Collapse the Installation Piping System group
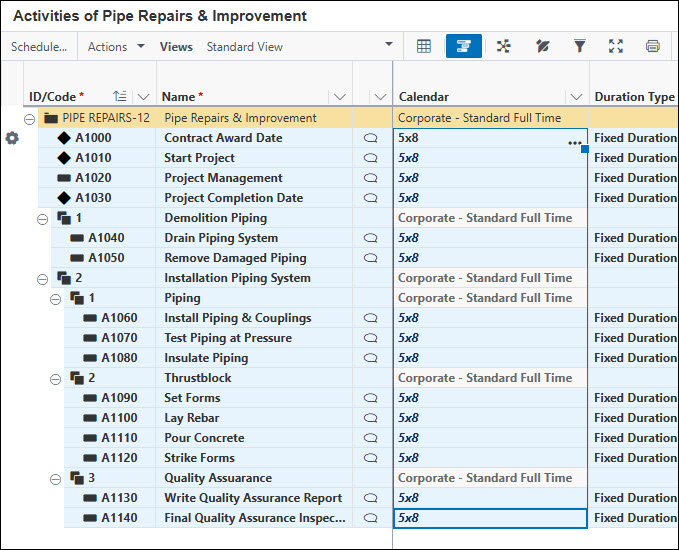This screenshot has width=679, height=550. click(42, 279)
